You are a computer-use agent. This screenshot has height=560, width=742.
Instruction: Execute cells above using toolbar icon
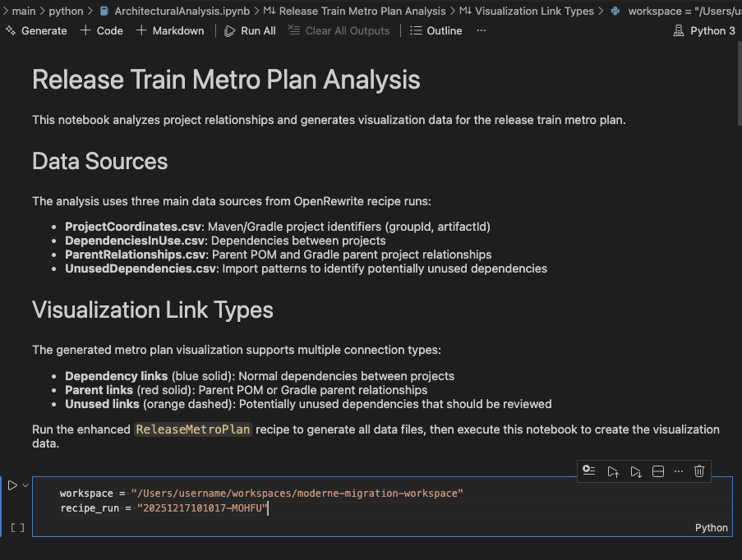tap(612, 470)
